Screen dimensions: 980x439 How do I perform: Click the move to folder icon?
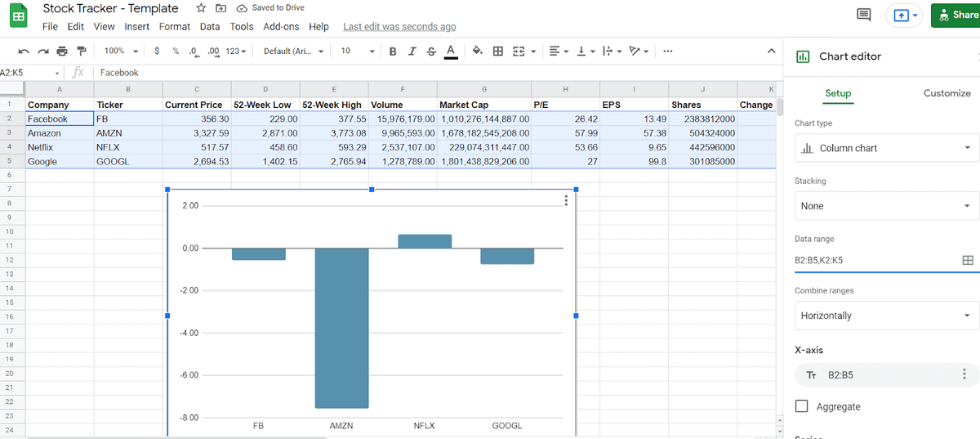pos(220,8)
